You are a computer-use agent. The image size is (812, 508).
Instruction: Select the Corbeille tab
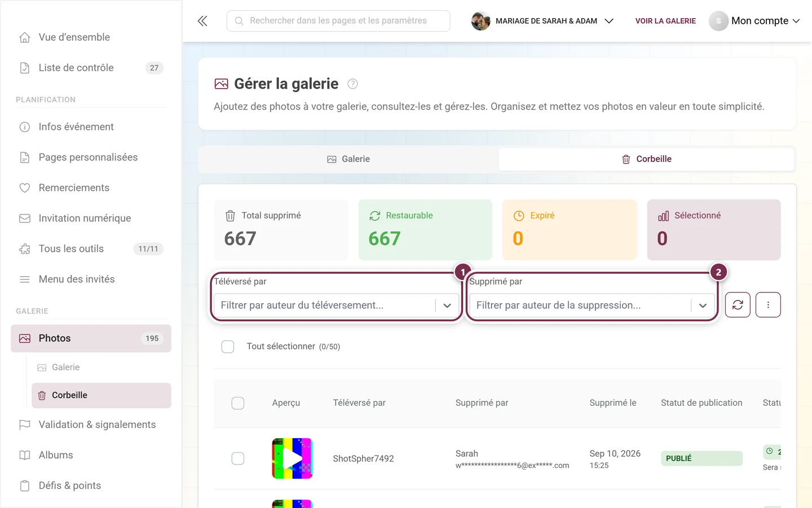click(646, 159)
